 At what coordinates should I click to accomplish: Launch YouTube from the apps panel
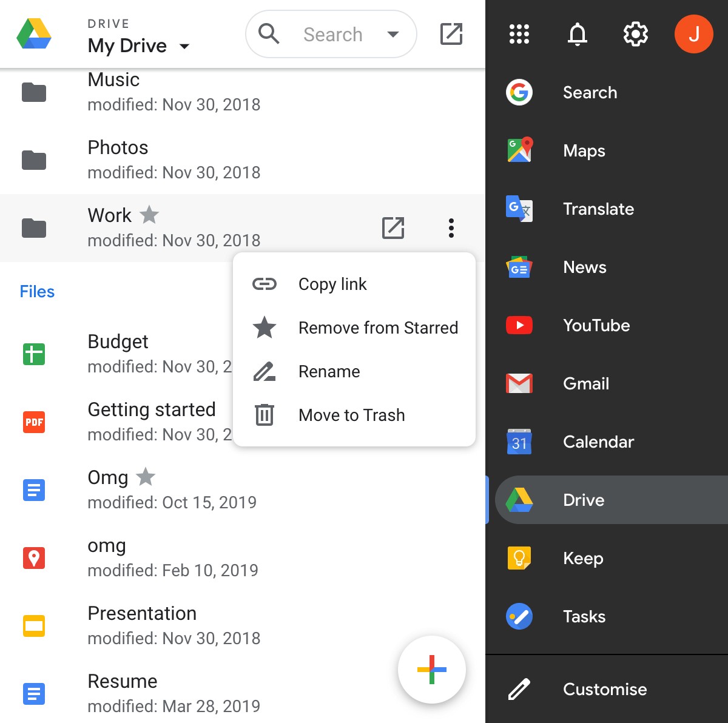click(x=596, y=326)
